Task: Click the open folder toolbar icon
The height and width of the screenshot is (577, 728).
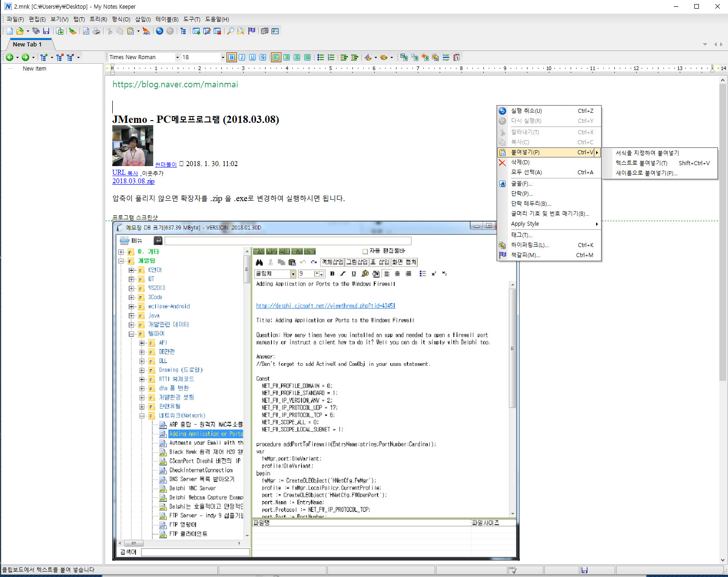Action: tap(20, 31)
